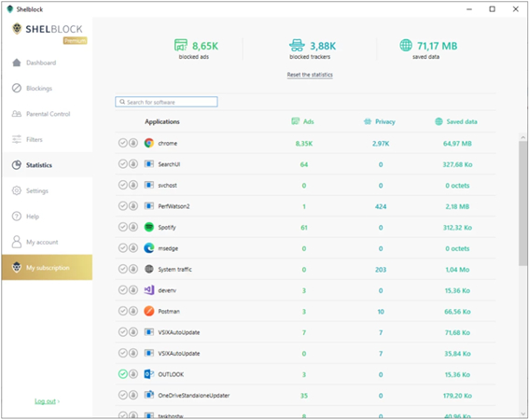
Task: Go to the Parental Control menu item
Action: click(x=48, y=114)
